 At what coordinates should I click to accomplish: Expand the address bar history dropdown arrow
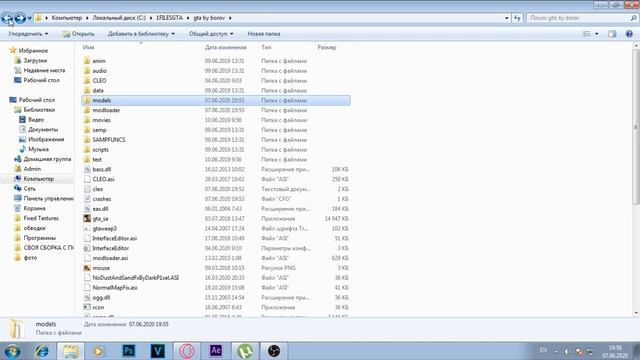(507, 18)
